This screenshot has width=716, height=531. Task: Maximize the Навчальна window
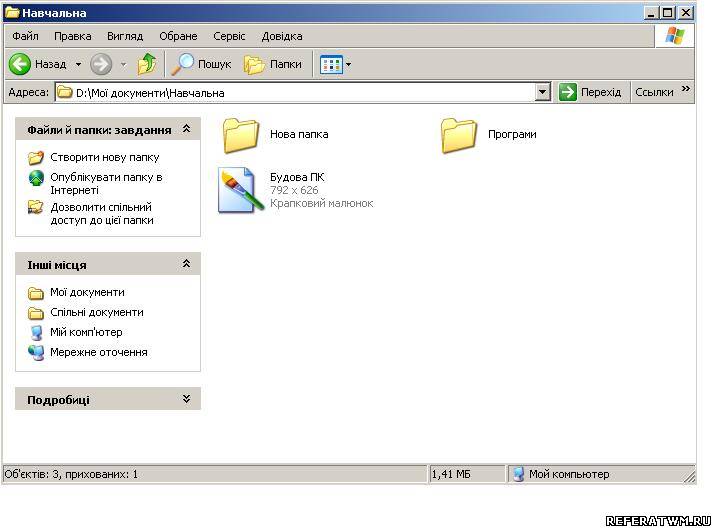(x=668, y=13)
